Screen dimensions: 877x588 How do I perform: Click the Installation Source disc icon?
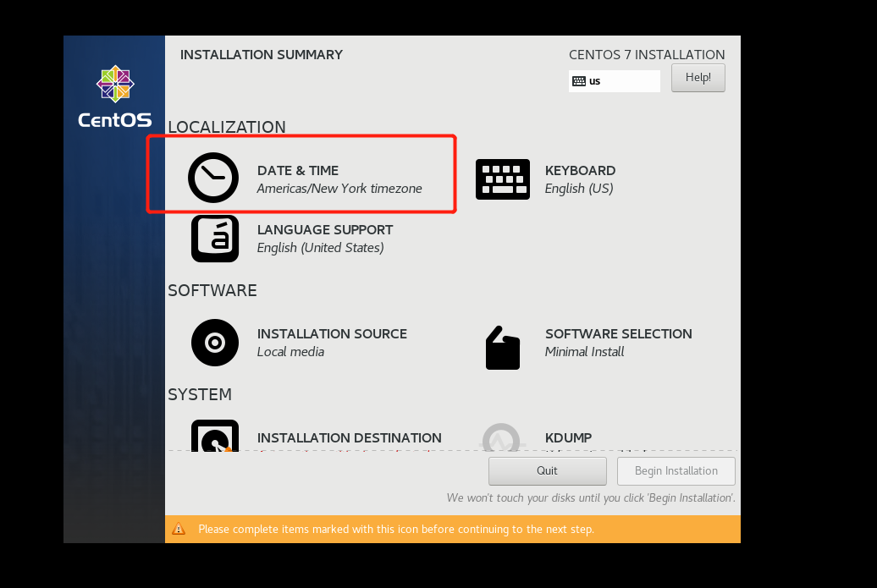click(215, 343)
